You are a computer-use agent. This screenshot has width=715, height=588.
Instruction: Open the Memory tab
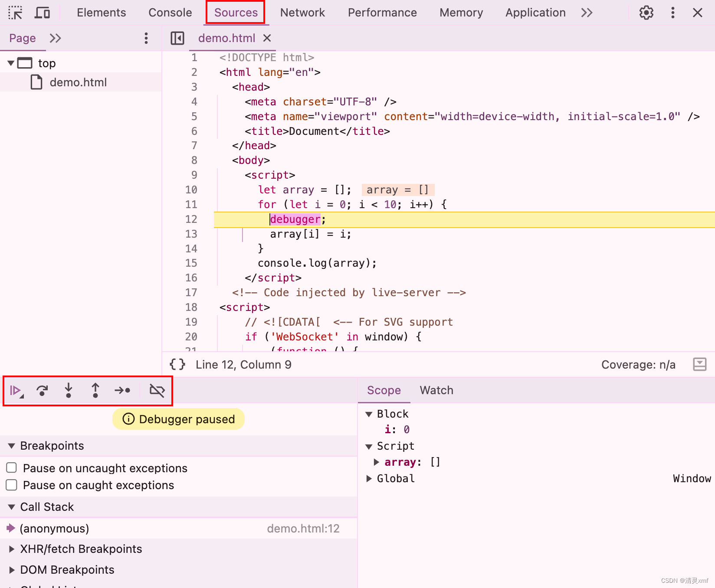(x=461, y=13)
